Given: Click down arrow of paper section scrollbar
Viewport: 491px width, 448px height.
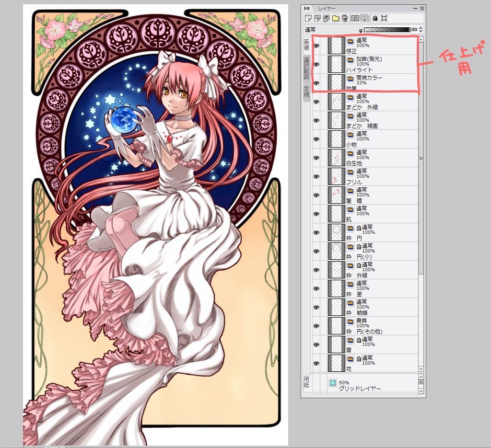Looking at the screenshot, I should pyautogui.click(x=421, y=391).
